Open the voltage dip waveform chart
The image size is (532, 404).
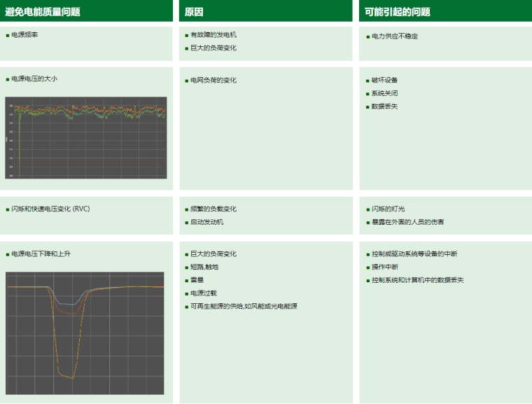[x=85, y=333]
